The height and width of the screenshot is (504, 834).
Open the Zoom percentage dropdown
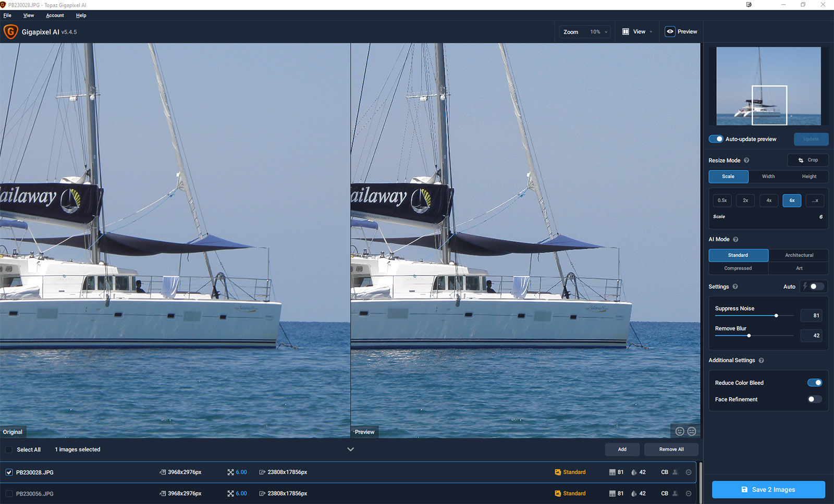599,32
